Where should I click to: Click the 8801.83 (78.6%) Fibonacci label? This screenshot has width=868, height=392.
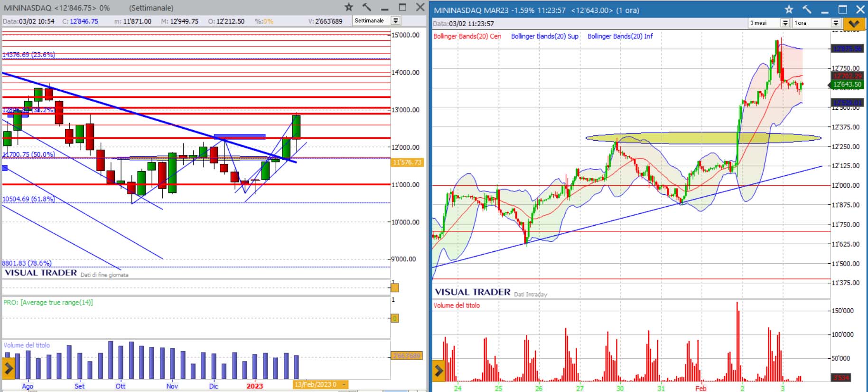pos(27,263)
